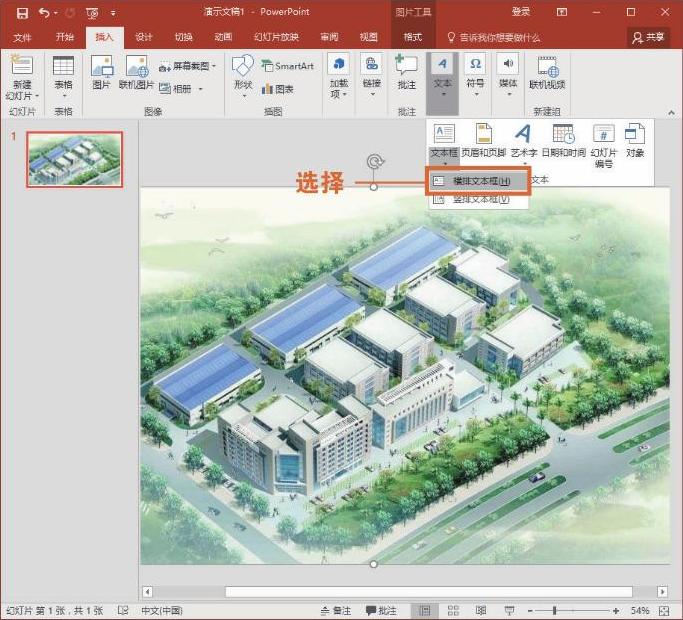The width and height of the screenshot is (683, 620).
Task: Click 登录 to sign in
Action: [521, 12]
